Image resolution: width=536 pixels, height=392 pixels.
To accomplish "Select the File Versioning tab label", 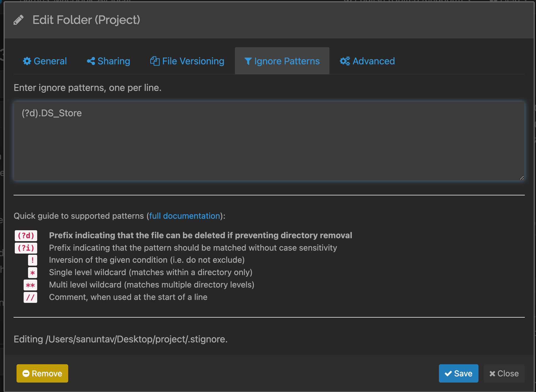I will click(x=193, y=61).
